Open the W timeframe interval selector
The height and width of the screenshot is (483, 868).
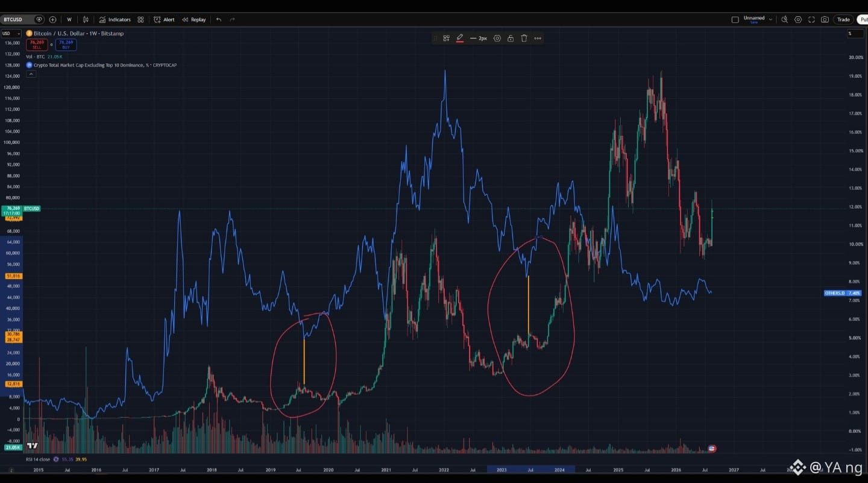click(x=69, y=20)
